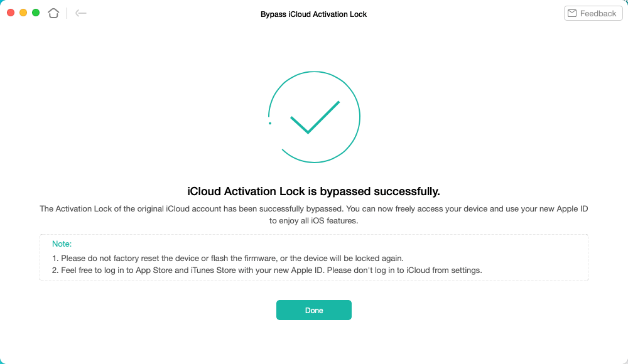
Task: Go to the Home screen icon
Action: point(53,13)
